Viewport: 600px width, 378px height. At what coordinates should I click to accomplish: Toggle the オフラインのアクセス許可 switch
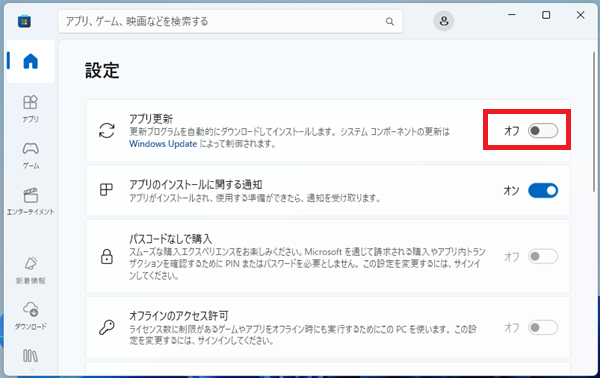[543, 327]
